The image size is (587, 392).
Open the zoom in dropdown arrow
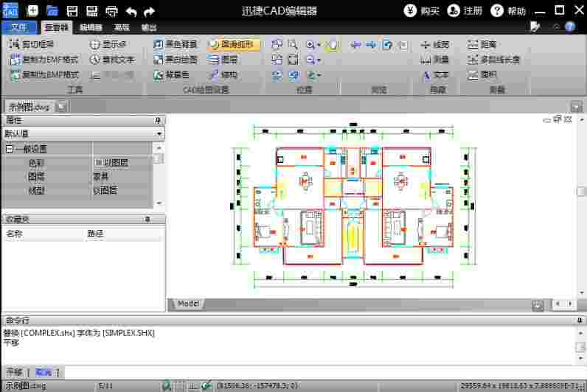(x=319, y=45)
